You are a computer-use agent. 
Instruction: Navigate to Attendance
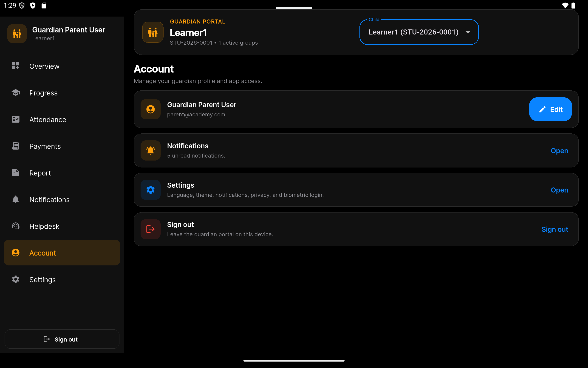coord(62,119)
